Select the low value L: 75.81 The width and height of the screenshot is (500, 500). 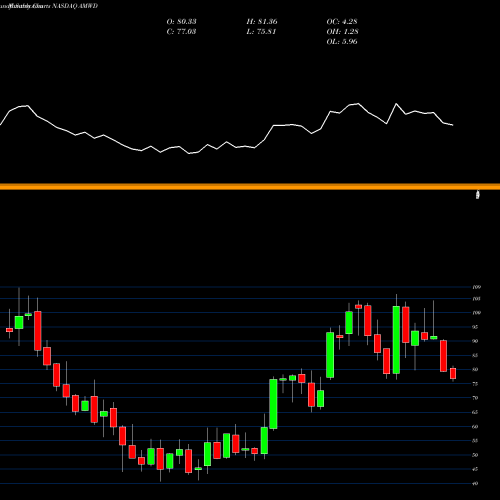[x=261, y=32]
